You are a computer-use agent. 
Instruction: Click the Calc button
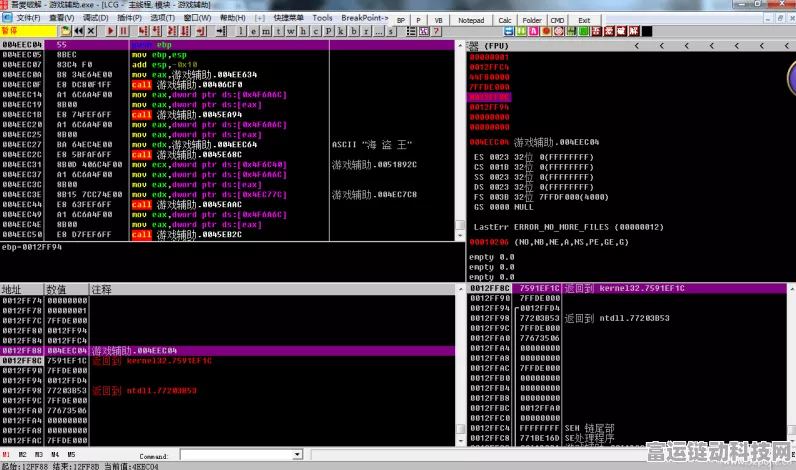[x=505, y=20]
